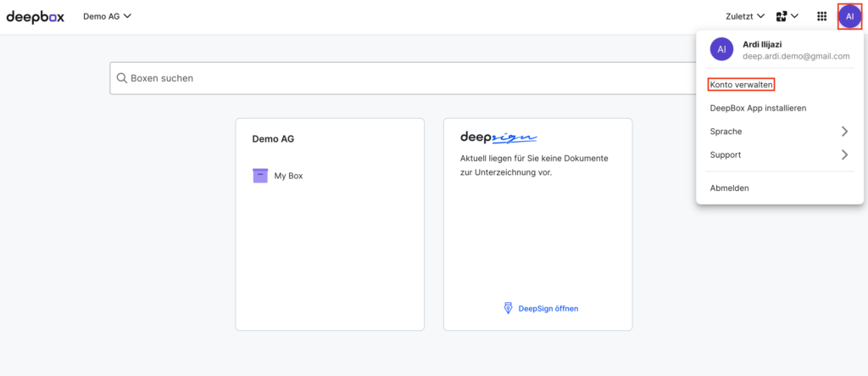Click the purple My Box icon

click(260, 176)
